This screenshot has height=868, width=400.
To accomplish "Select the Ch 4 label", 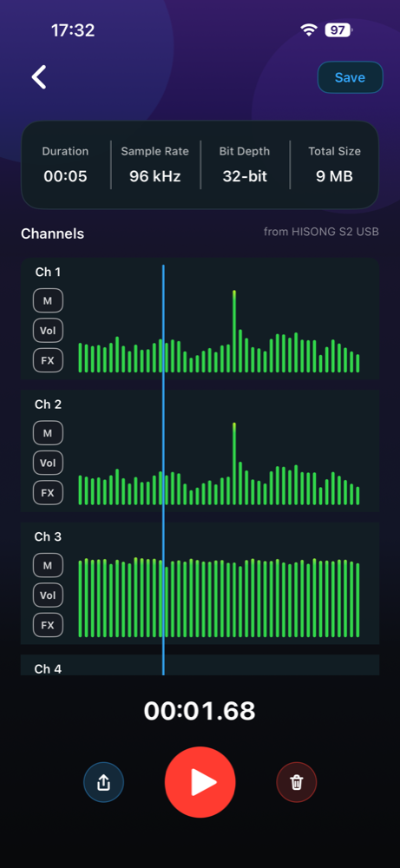I will (x=48, y=668).
